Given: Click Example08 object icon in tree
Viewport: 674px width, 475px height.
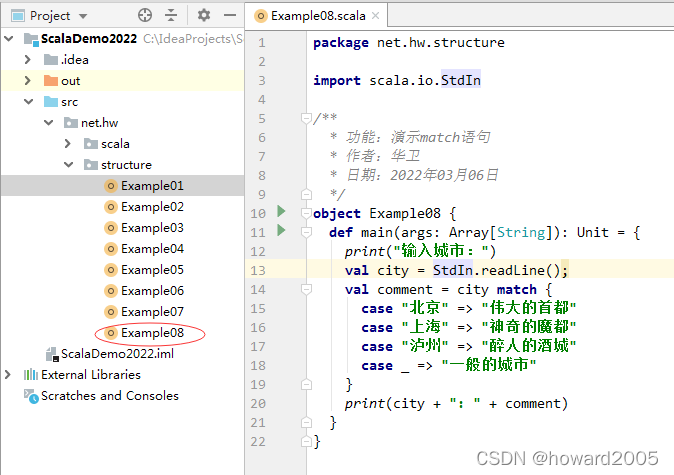Looking at the screenshot, I should (x=111, y=332).
